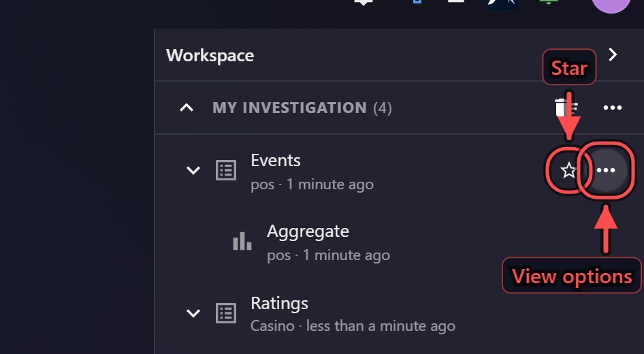
Task: Clear My Investigation with trash icon
Action: [x=566, y=108]
